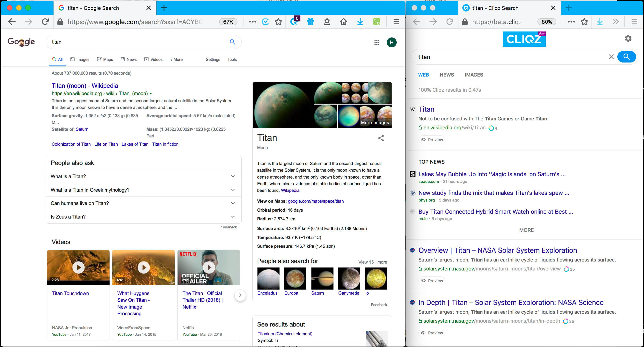Screen dimensions: 644x347
Task: Open the green percent icon in the Google window toolbar
Action: [376, 22]
